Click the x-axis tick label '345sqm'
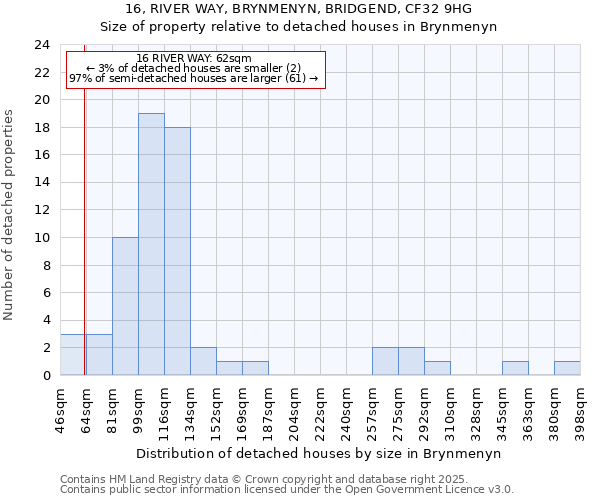 click(502, 415)
